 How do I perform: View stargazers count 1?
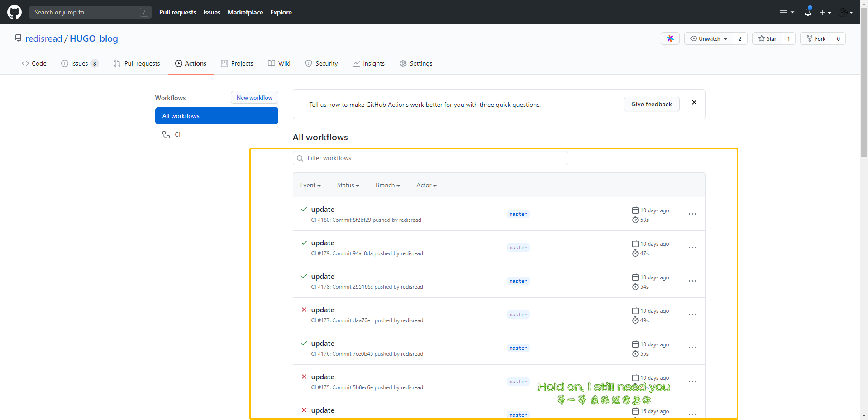coord(788,38)
